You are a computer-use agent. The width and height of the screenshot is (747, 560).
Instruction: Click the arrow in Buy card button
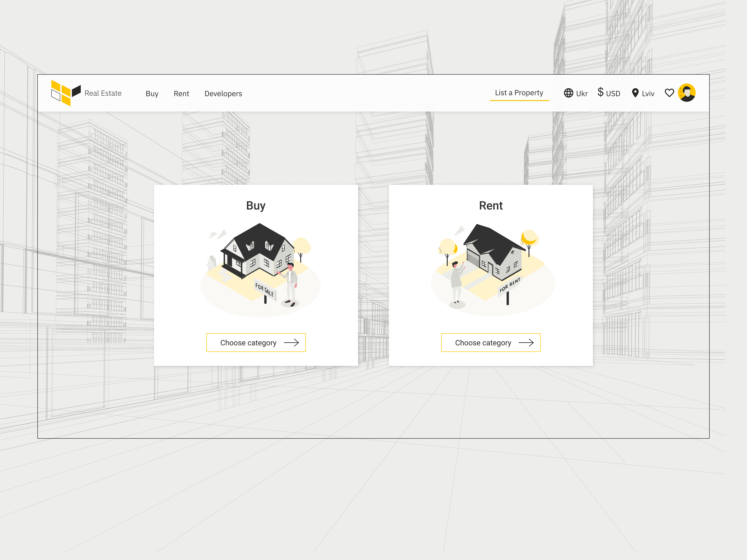[x=291, y=343]
